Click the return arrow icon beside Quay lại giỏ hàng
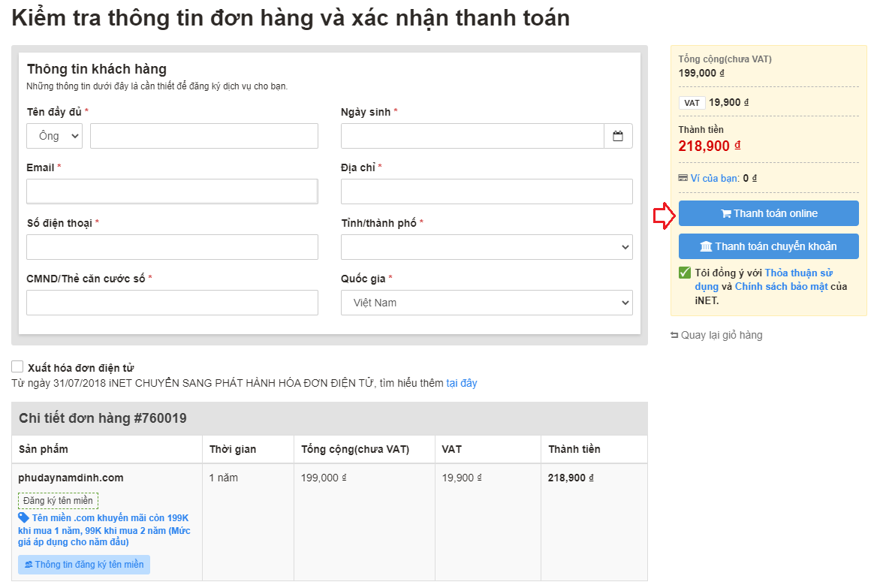 [674, 335]
